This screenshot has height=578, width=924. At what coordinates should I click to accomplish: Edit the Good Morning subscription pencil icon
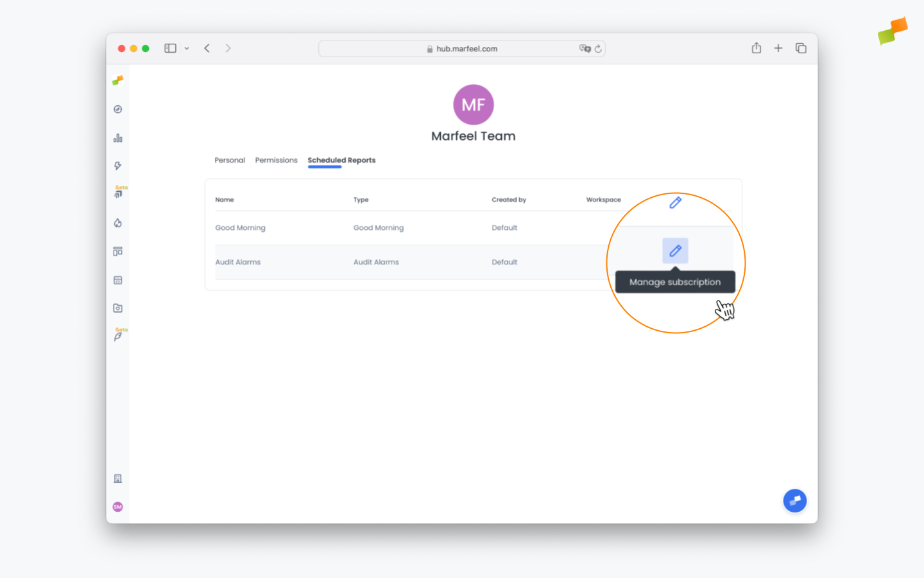pos(675,203)
